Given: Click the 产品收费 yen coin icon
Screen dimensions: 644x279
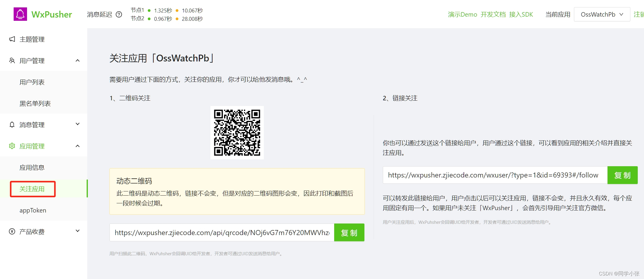Looking at the screenshot, I should click(12, 232).
